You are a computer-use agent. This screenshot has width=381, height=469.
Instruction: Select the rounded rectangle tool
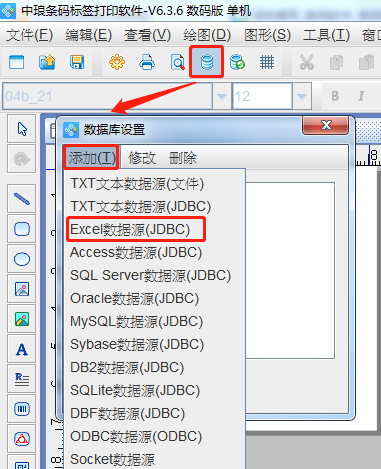(22, 229)
